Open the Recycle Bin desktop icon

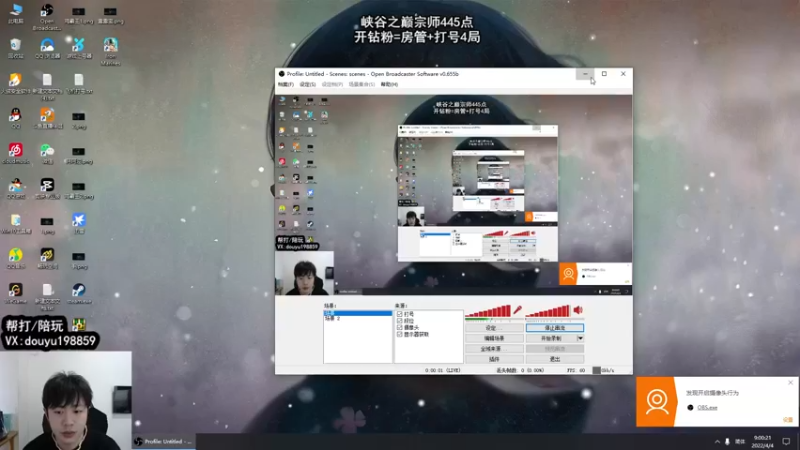click(x=15, y=48)
